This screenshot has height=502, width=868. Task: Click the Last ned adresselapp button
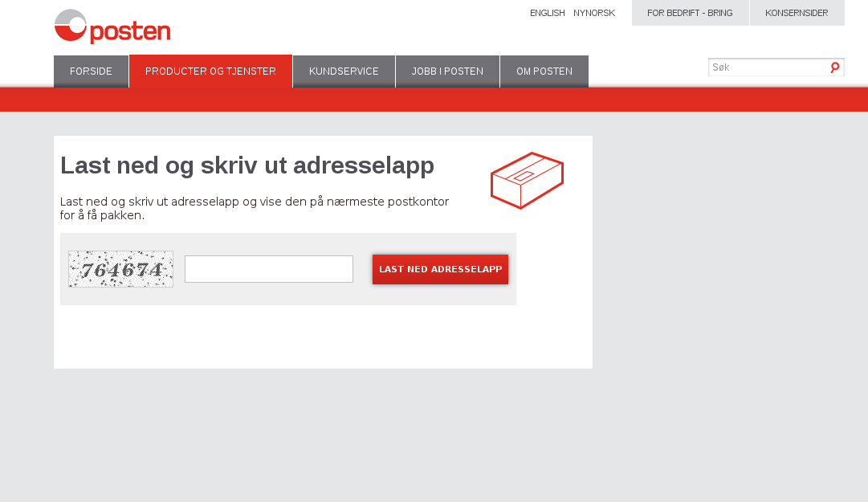pos(440,270)
